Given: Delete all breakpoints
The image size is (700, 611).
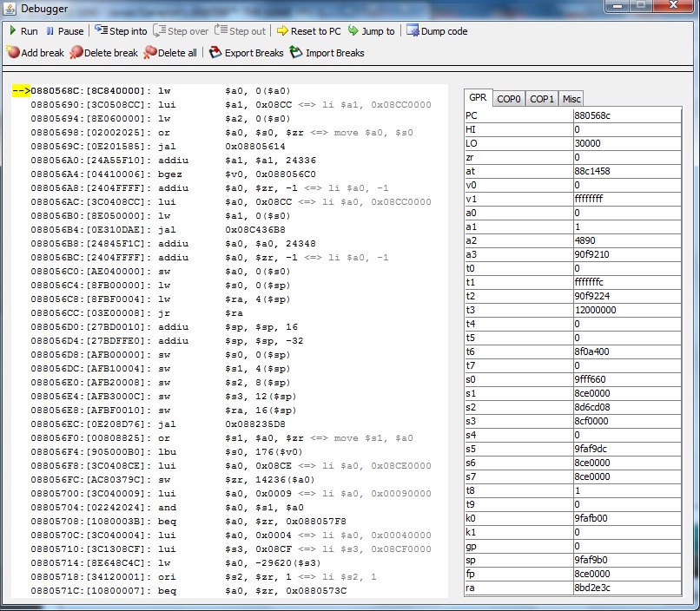Looking at the screenshot, I should click(x=170, y=53).
